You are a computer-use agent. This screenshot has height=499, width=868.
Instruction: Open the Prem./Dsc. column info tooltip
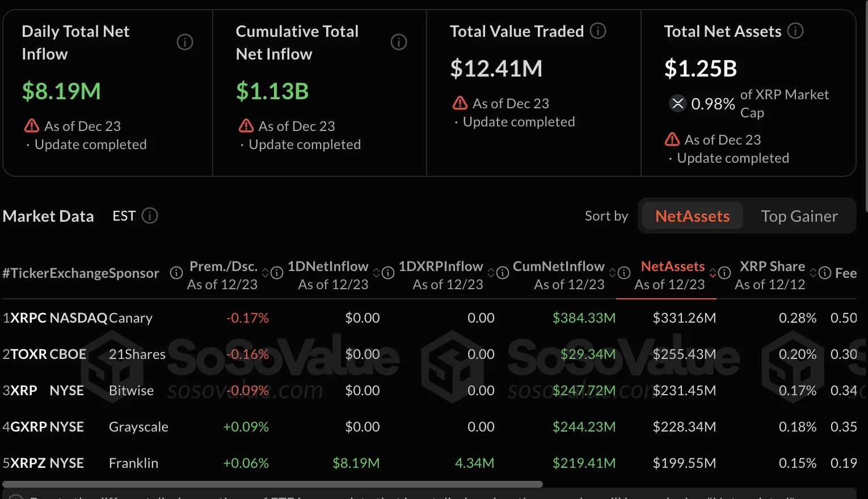point(276,273)
